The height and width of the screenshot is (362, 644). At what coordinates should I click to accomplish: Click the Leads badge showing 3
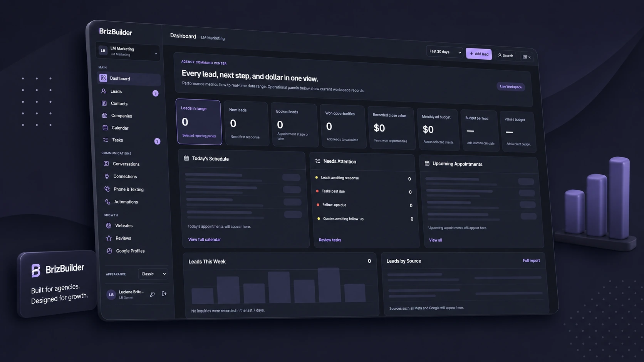155,93
